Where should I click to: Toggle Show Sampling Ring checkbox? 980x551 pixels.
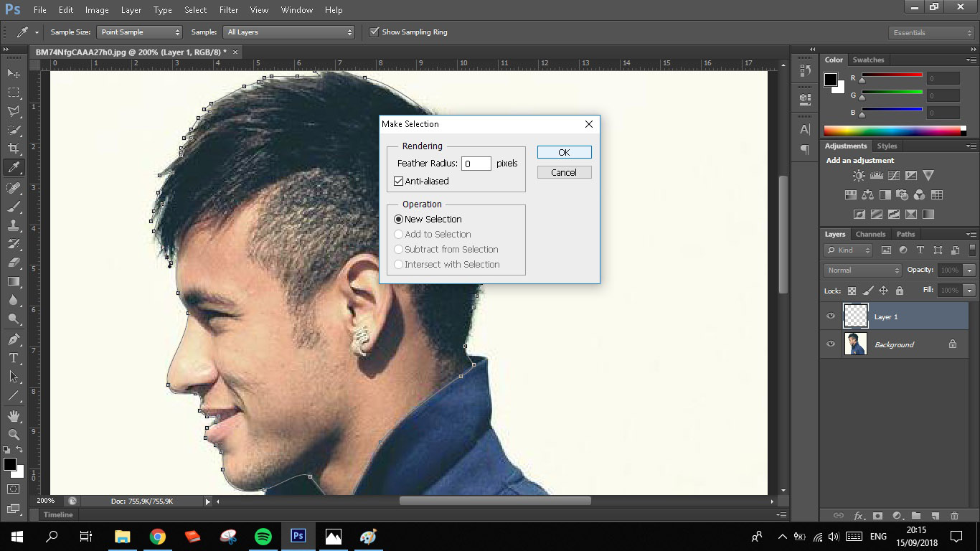click(x=374, y=32)
